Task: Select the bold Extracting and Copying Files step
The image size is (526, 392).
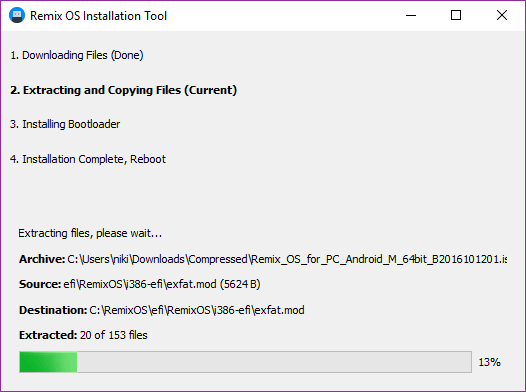Action: pos(123,90)
